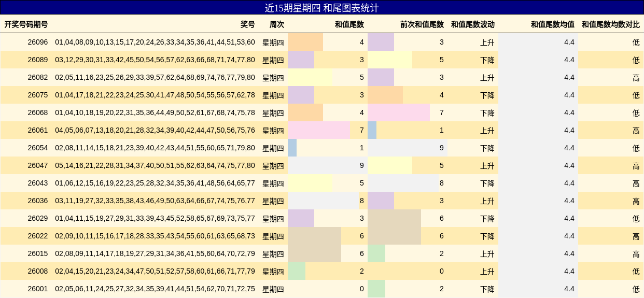Select period number 26082
Screen dimensions: 644x298
pyautogui.click(x=38, y=77)
